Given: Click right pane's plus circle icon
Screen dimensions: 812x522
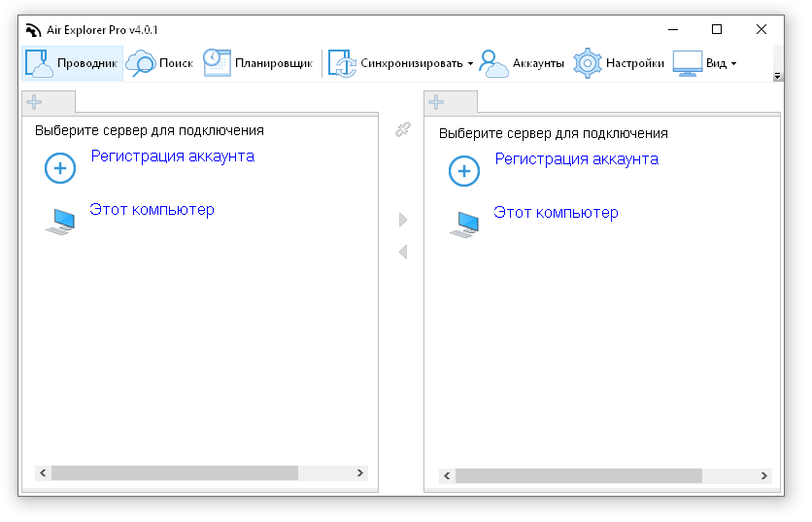Looking at the screenshot, I should tap(464, 171).
